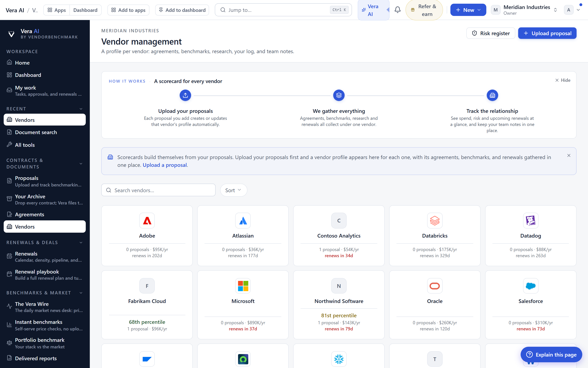Open the Dashboard tab in top bar
Image resolution: width=588 pixels, height=368 pixels.
pos(85,10)
